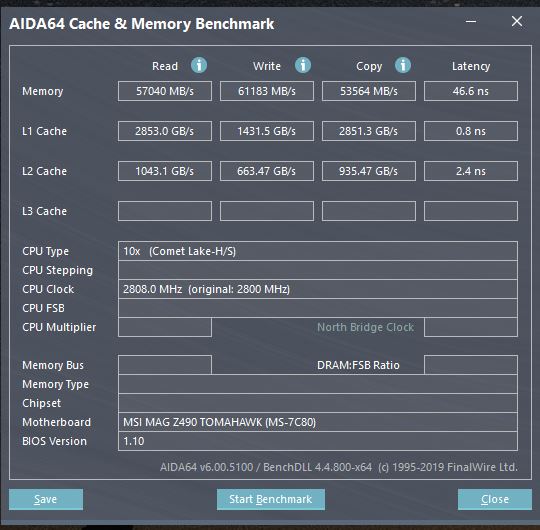Viewport: 540px width, 530px height.
Task: Click the Read column info icon
Action: click(199, 65)
